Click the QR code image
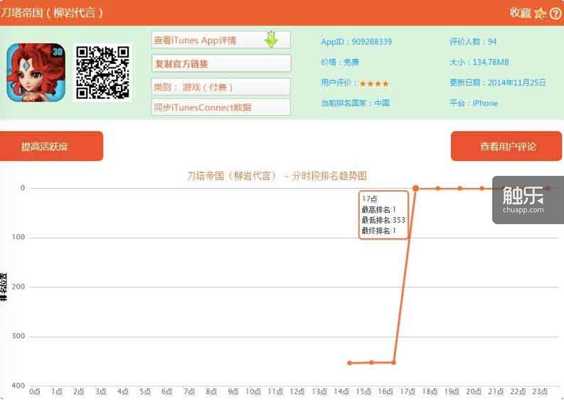The image size is (564, 400). 103,72
